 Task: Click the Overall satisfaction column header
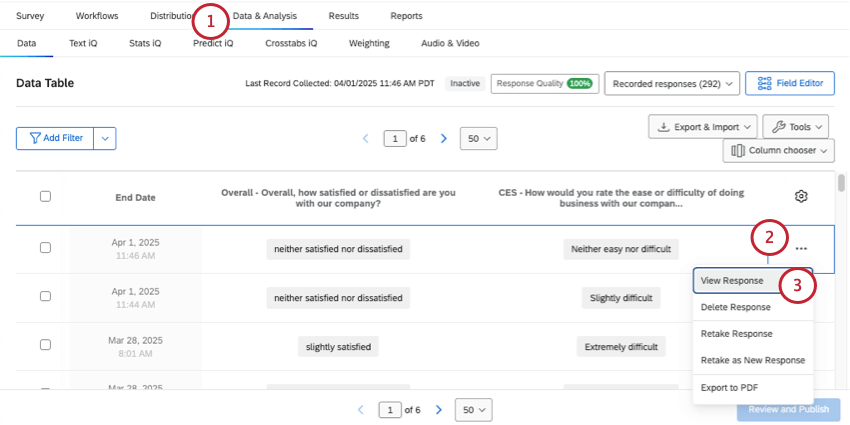[x=338, y=198]
